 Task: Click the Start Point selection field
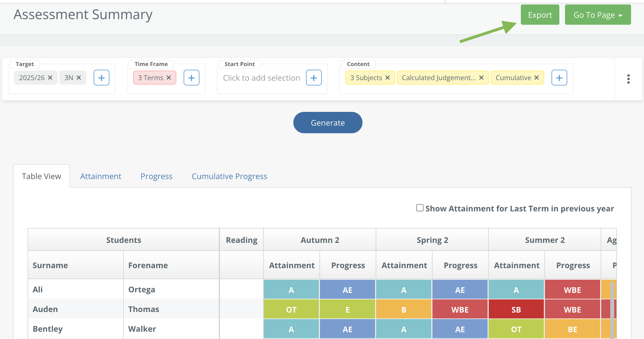click(262, 78)
